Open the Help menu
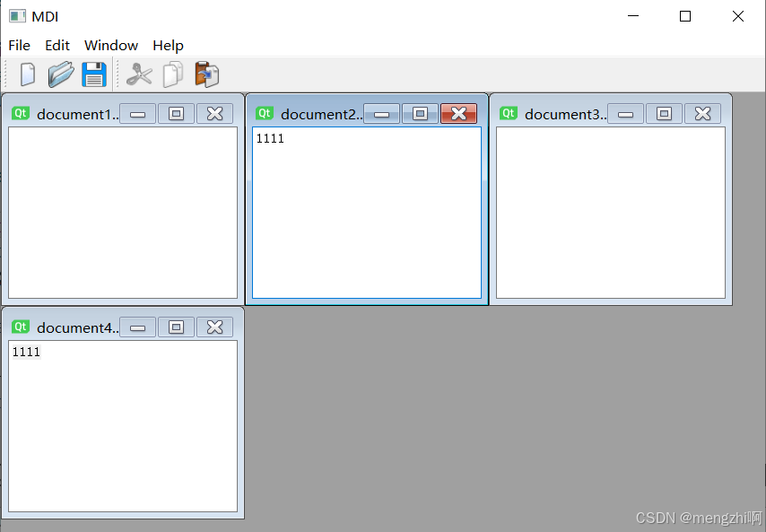 (x=168, y=46)
